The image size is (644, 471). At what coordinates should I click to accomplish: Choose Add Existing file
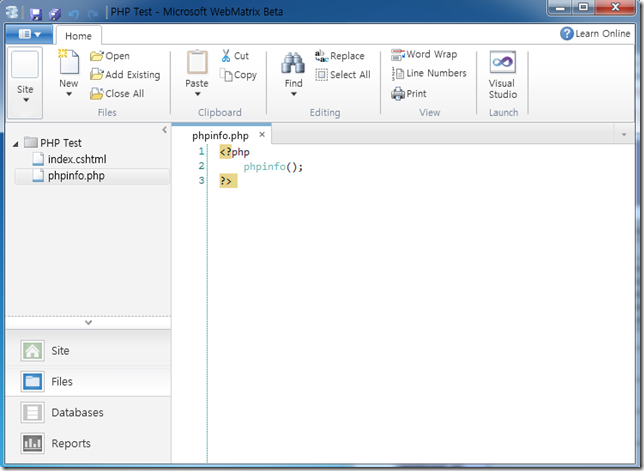125,75
